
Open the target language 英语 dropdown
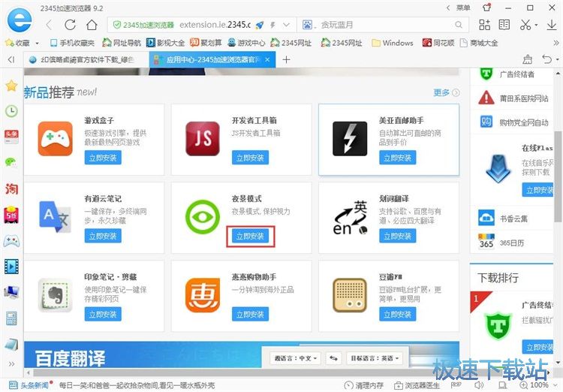(x=375, y=358)
